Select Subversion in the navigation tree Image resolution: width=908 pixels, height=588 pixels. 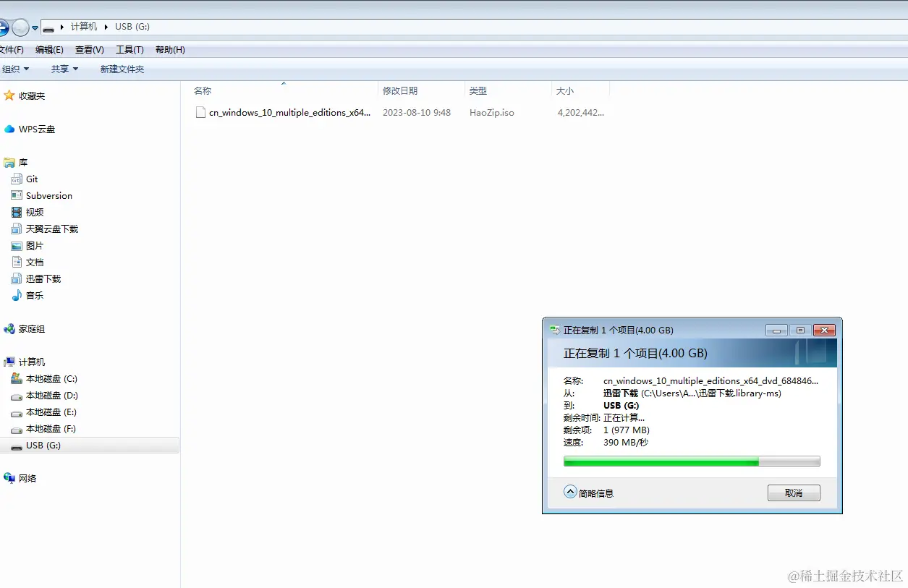click(49, 195)
